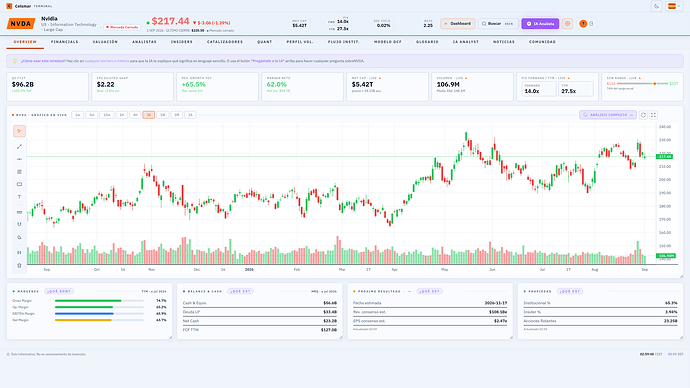This screenshot has height=388, width=690.
Task: Click the 106.9M volume value
Action: point(448,84)
